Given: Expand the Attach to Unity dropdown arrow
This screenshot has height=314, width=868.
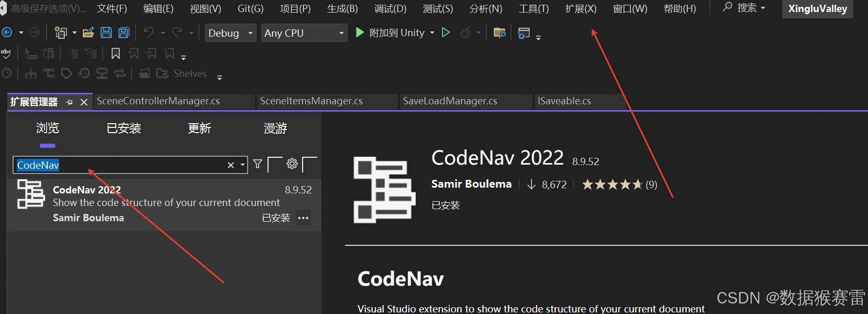Looking at the screenshot, I should click(x=432, y=33).
